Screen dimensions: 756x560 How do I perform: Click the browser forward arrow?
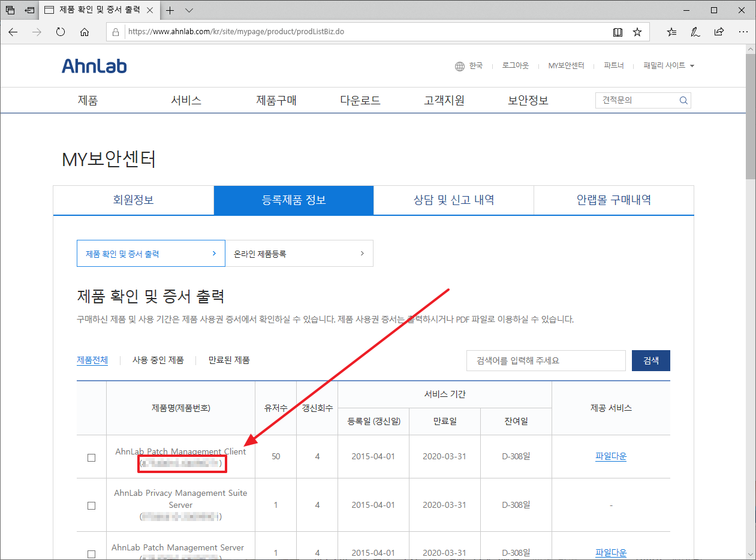pyautogui.click(x=37, y=32)
